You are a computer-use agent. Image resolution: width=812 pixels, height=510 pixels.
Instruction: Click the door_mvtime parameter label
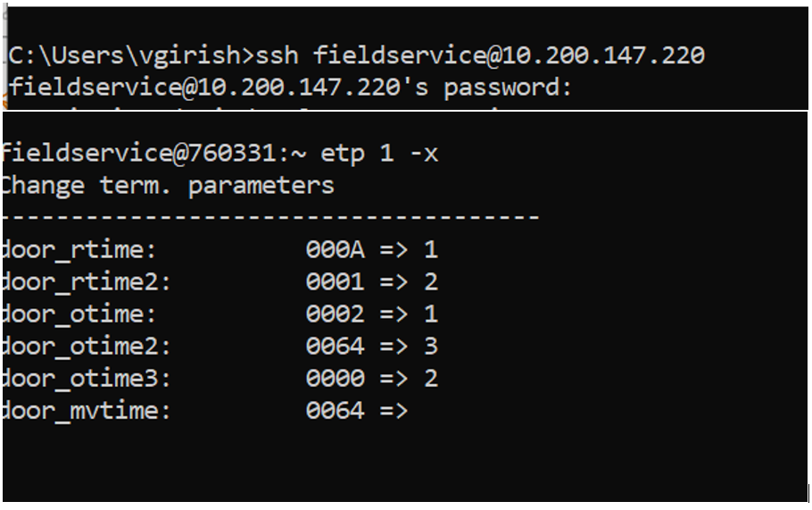pos(87,411)
